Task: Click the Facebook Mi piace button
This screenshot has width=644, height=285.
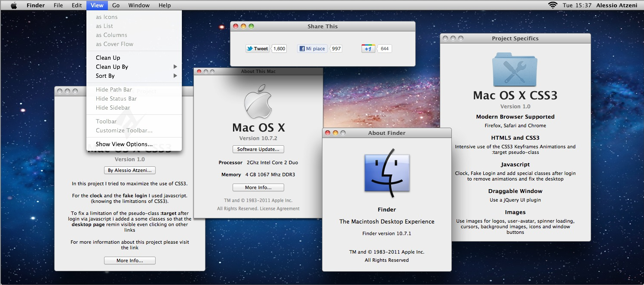Action: click(x=312, y=49)
